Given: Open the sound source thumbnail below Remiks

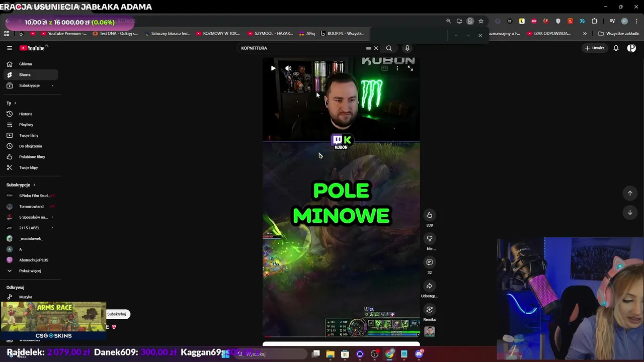Looking at the screenshot, I should 429,332.
